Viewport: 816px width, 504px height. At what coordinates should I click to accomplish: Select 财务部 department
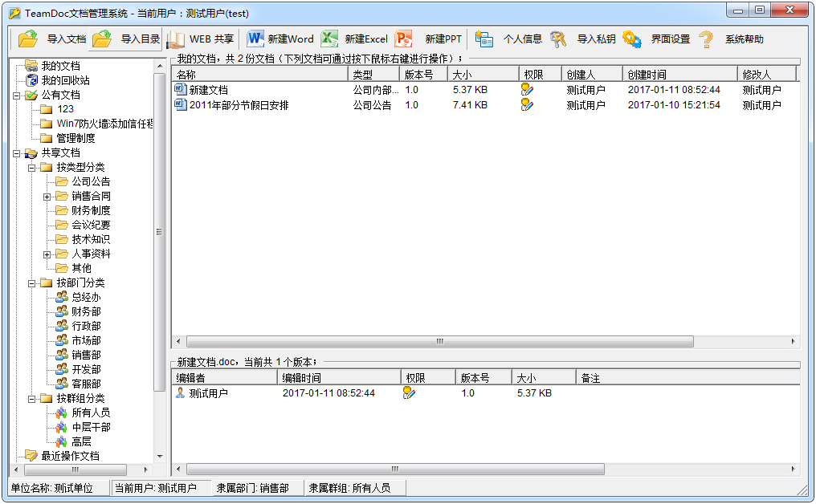tap(87, 311)
